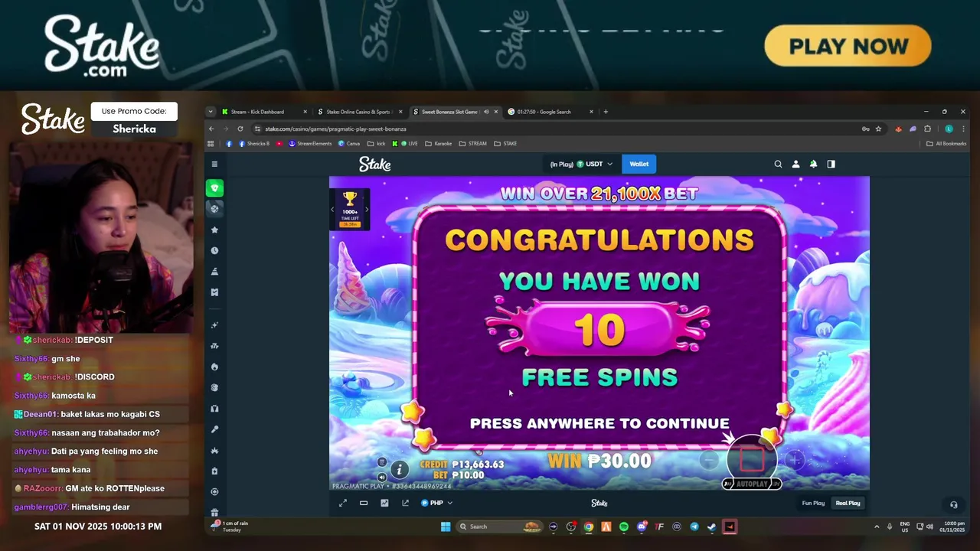Image resolution: width=980 pixels, height=551 pixels.
Task: Select the green Casino icon in sidebar
Action: tap(215, 188)
